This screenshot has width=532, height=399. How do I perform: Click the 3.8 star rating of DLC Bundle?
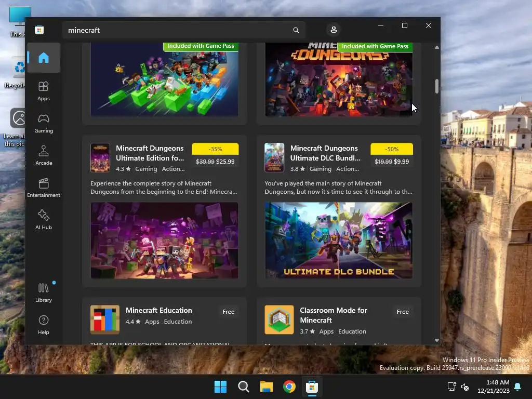pyautogui.click(x=298, y=169)
